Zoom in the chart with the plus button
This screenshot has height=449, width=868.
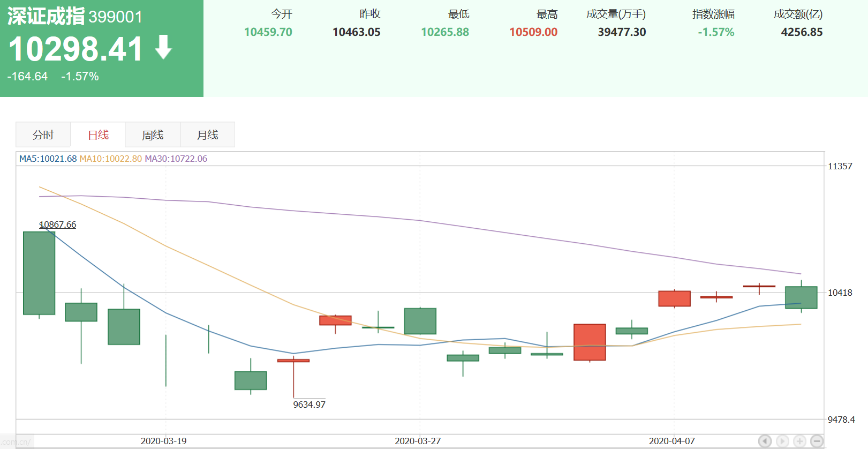click(799, 441)
